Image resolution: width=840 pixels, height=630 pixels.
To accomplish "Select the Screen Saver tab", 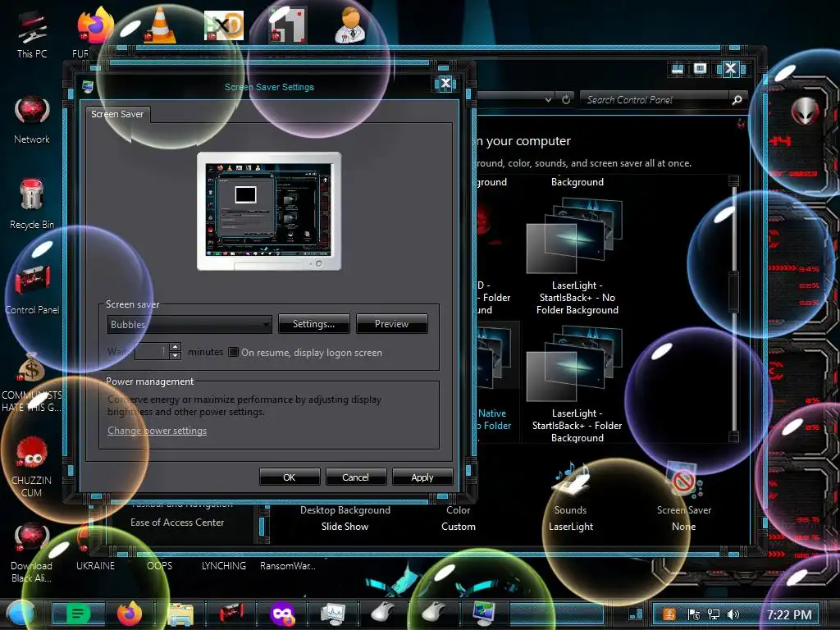I will tap(117, 114).
